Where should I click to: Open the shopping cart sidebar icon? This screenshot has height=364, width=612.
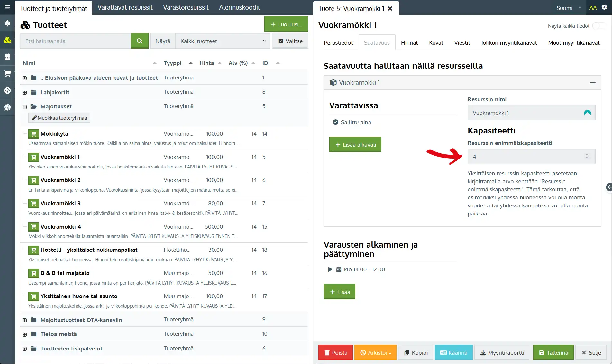coord(7,74)
